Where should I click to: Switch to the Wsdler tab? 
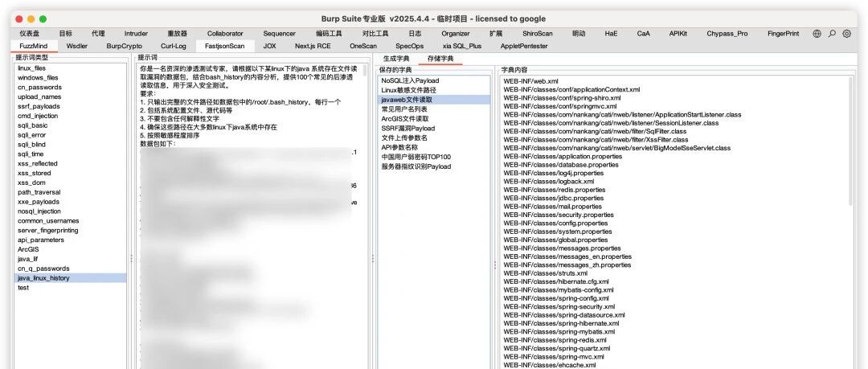(x=76, y=46)
